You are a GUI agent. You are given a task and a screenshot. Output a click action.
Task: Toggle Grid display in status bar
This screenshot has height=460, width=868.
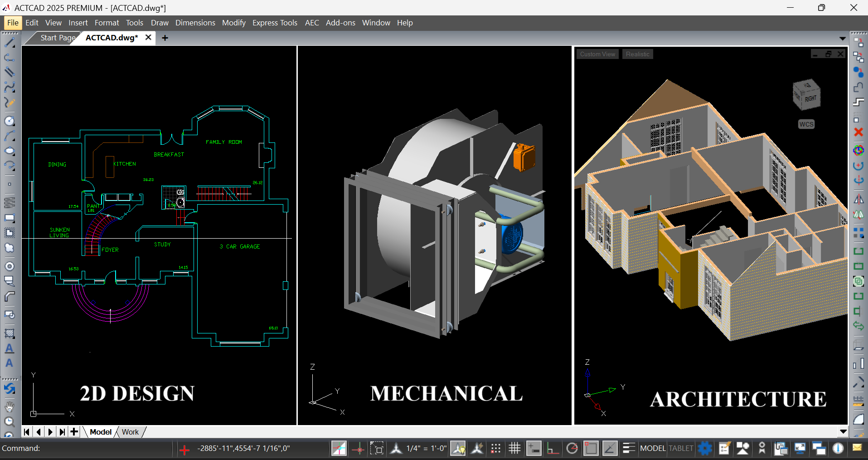click(514, 449)
